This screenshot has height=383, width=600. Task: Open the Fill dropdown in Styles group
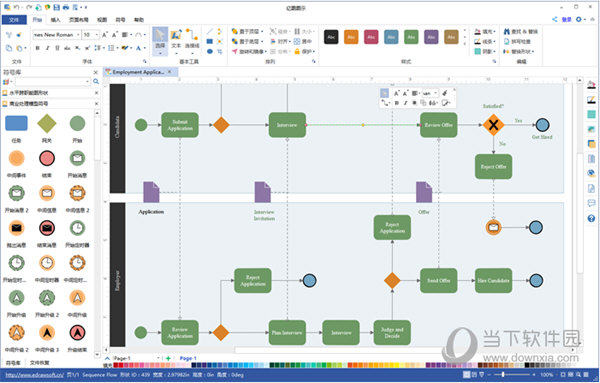(485, 31)
